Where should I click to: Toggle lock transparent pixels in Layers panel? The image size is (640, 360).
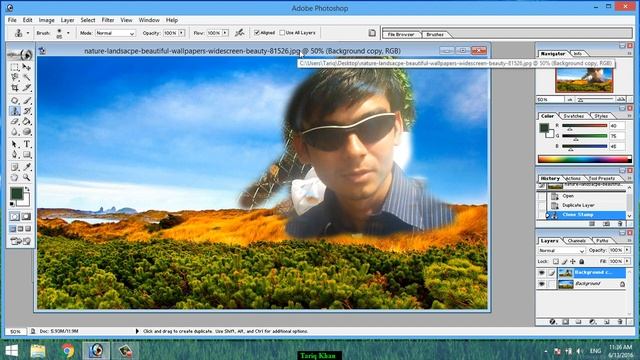click(556, 261)
